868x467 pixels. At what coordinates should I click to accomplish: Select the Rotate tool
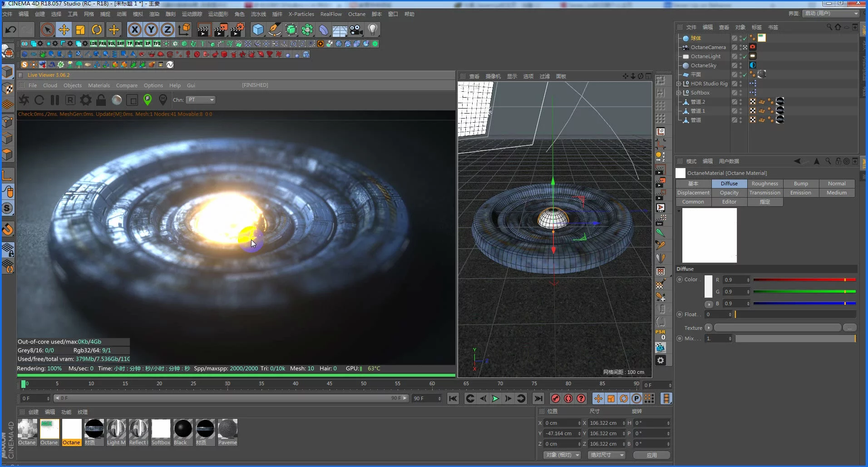tap(97, 30)
